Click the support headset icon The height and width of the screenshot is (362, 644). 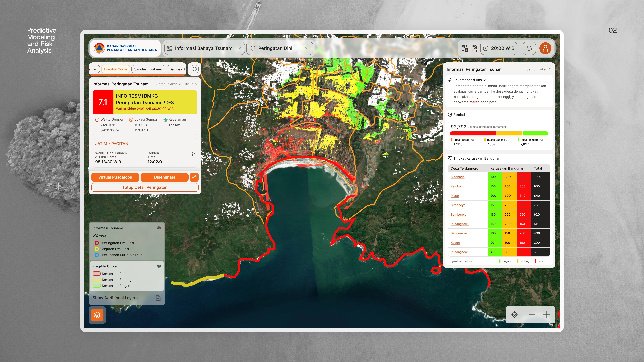(x=474, y=48)
